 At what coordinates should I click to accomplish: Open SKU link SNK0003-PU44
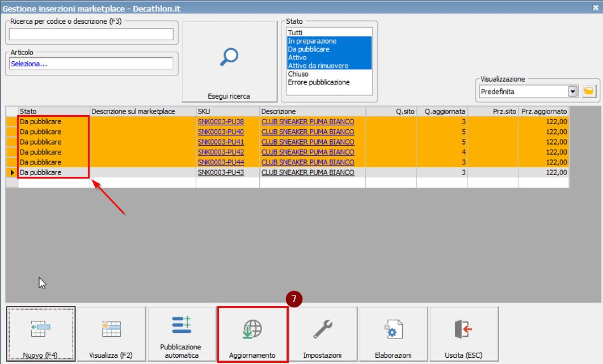(221, 162)
